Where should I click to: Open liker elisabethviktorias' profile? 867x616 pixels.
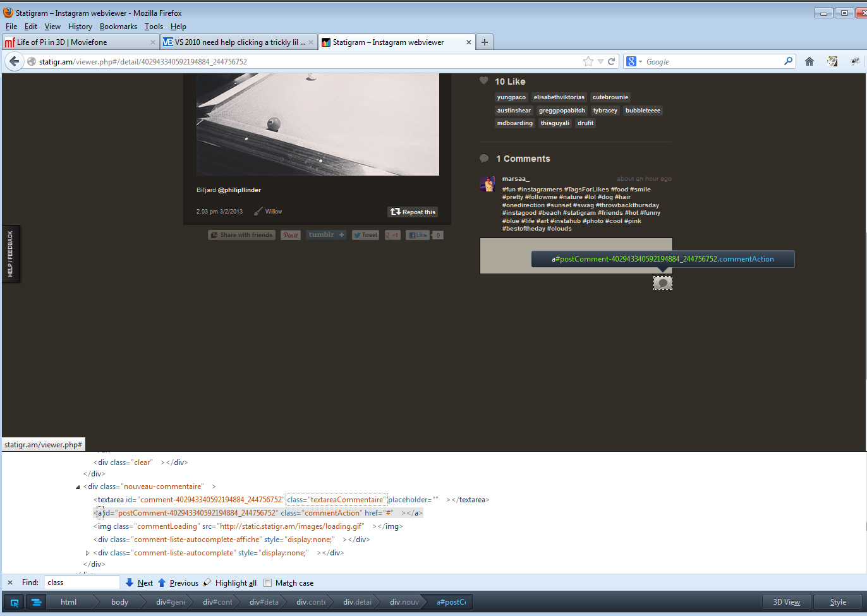pos(559,97)
